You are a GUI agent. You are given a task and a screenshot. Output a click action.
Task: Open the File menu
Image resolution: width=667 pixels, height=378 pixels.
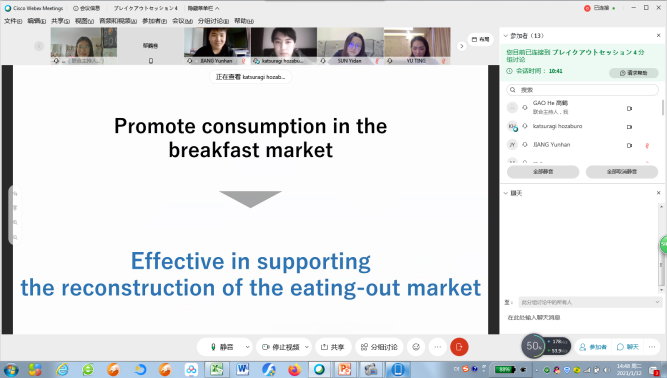(13, 21)
